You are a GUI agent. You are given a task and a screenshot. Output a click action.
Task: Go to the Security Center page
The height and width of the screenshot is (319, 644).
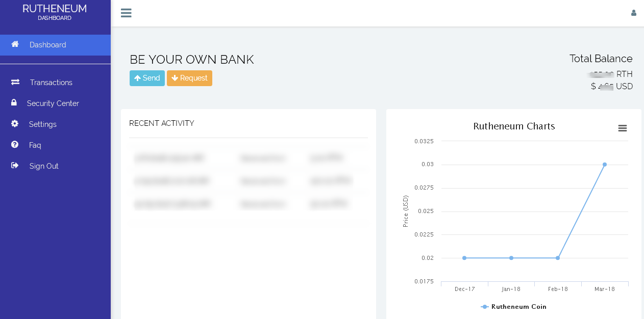tap(53, 103)
